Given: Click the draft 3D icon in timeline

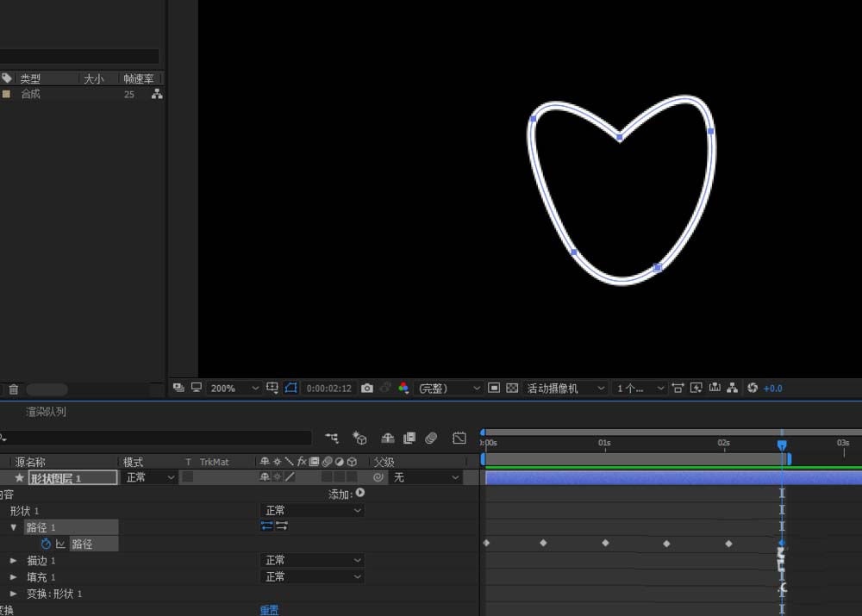Looking at the screenshot, I should (x=360, y=438).
